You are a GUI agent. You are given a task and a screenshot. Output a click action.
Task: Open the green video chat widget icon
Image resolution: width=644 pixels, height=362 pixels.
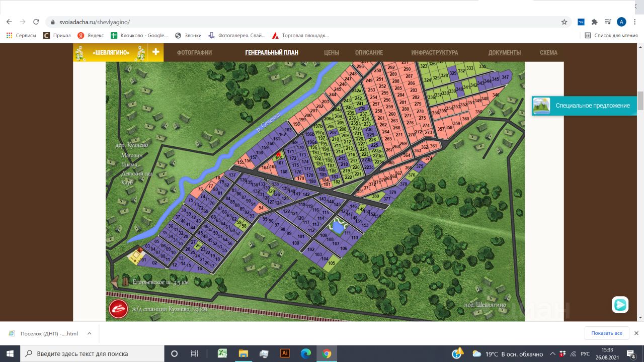pyautogui.click(x=620, y=305)
